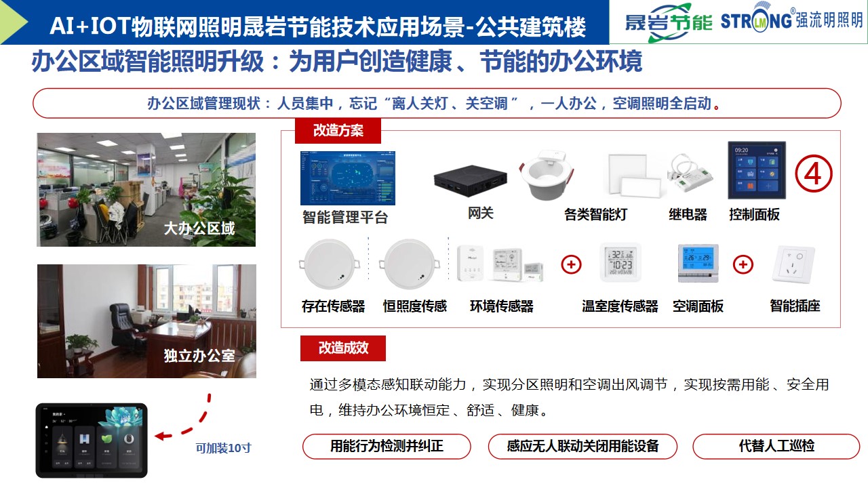Image resolution: width=868 pixels, height=488 pixels.
Task: Select the air conditioner panel icon
Action: click(698, 264)
